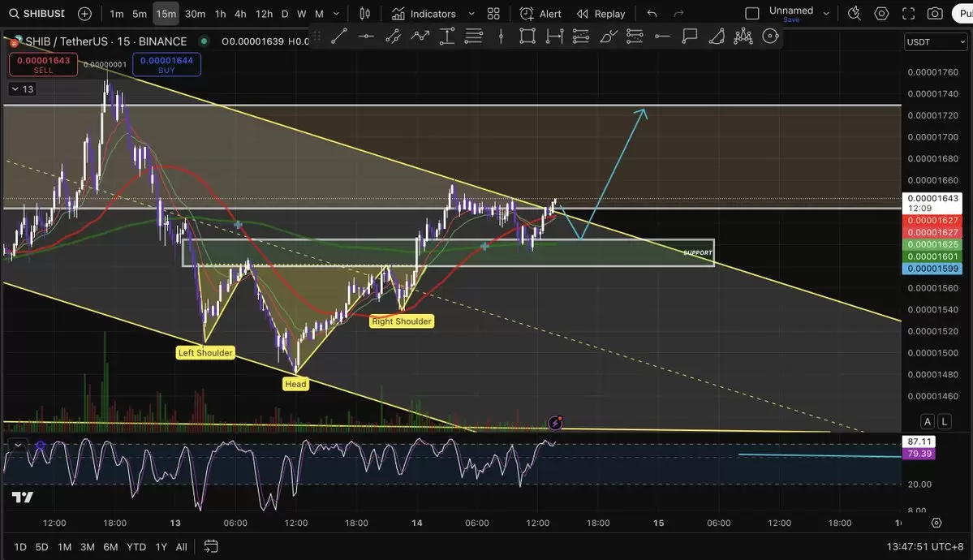Select the rectangle drawing tool

click(x=527, y=37)
